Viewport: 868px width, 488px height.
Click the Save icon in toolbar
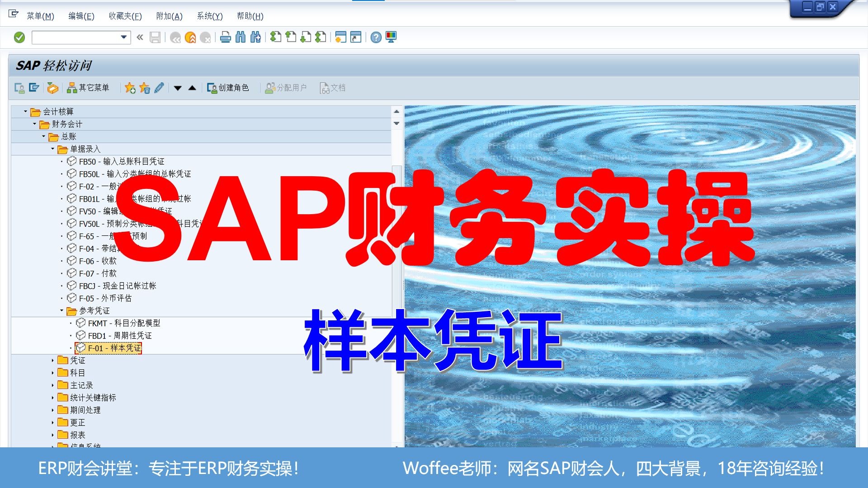point(155,37)
